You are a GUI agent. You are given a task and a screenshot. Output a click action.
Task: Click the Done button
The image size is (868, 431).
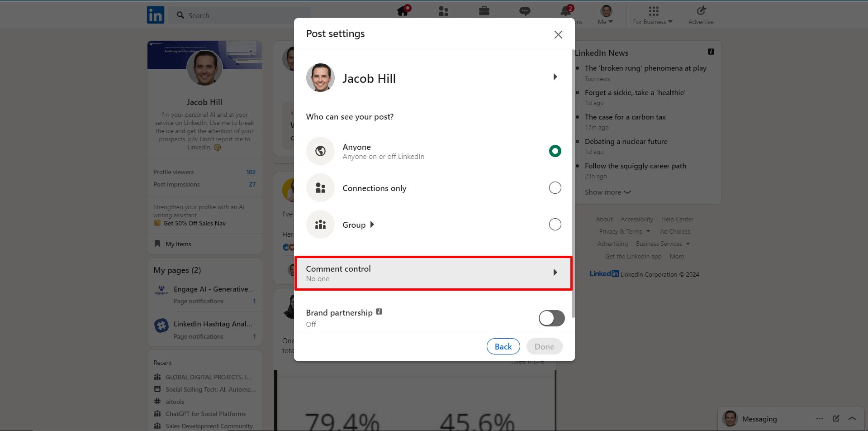pos(544,346)
